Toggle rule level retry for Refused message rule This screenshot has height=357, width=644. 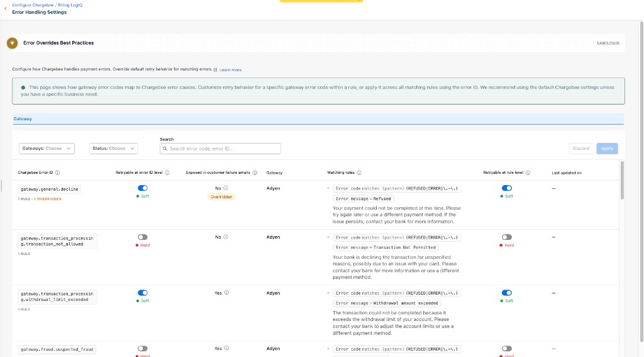click(506, 188)
